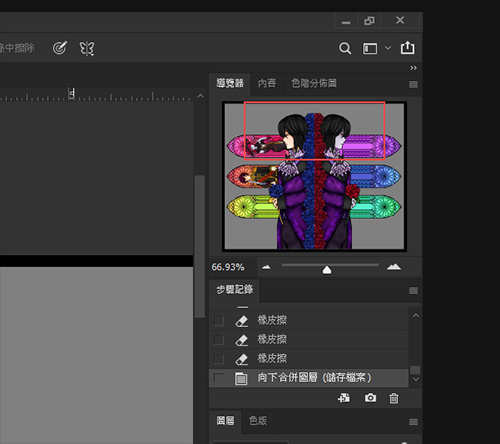
Task: Set history brush source for 向下合併圖層 state
Action: [218, 378]
